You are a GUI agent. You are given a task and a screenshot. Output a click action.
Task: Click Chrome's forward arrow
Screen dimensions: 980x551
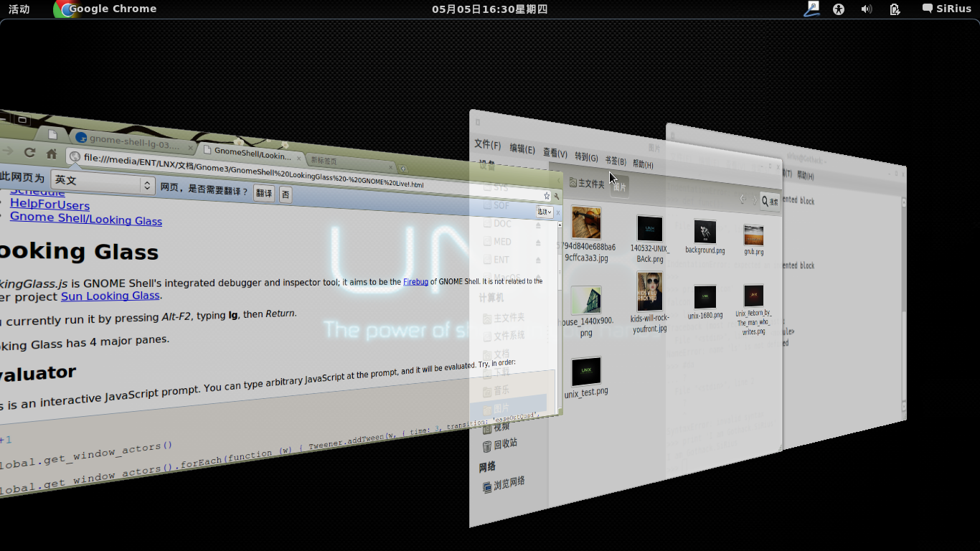7,151
